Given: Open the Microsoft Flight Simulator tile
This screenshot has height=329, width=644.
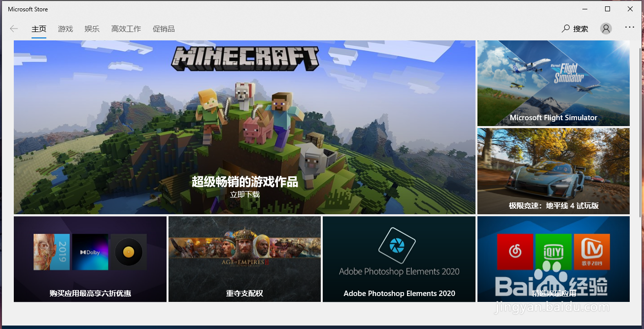Looking at the screenshot, I should click(553, 83).
